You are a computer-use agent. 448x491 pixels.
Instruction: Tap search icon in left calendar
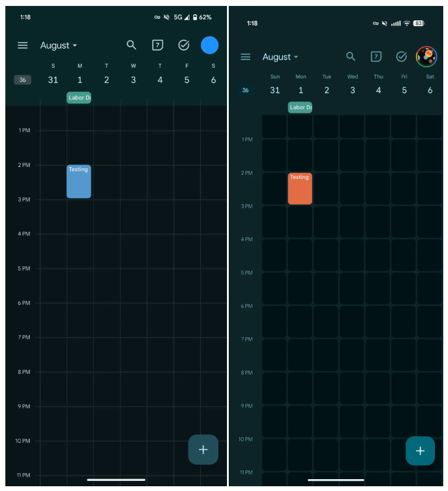click(x=131, y=45)
